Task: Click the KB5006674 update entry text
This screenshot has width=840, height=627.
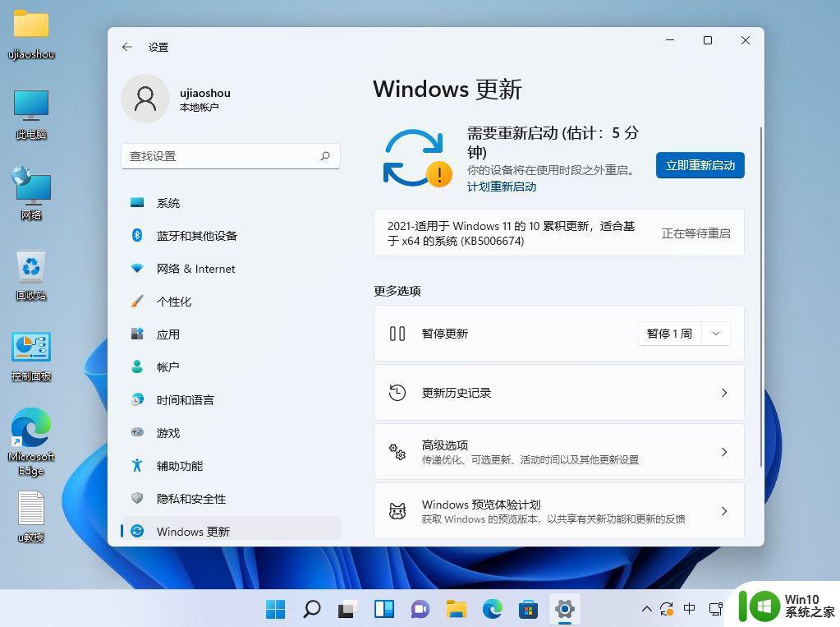Action: click(511, 233)
